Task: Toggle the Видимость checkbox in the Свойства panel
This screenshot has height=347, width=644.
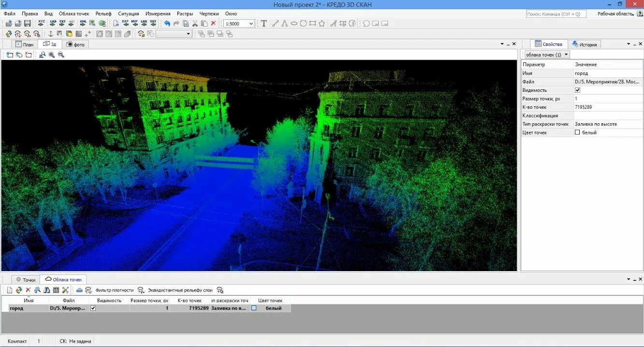Action: tap(578, 89)
